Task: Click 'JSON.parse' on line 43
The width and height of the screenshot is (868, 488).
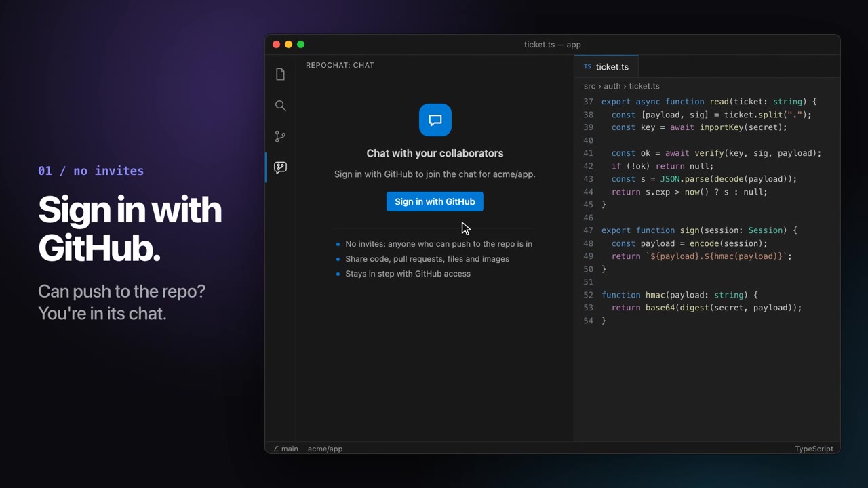Action: click(684, 179)
